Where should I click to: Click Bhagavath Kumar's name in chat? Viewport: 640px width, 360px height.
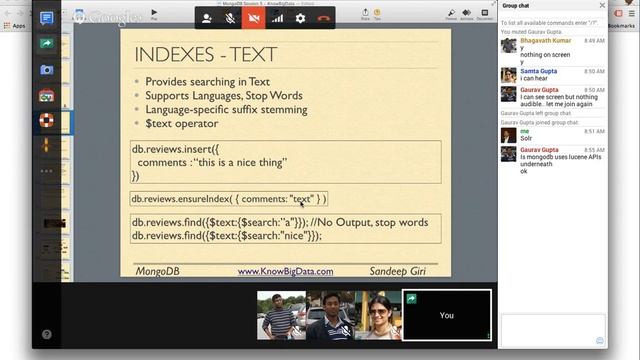[546, 41]
